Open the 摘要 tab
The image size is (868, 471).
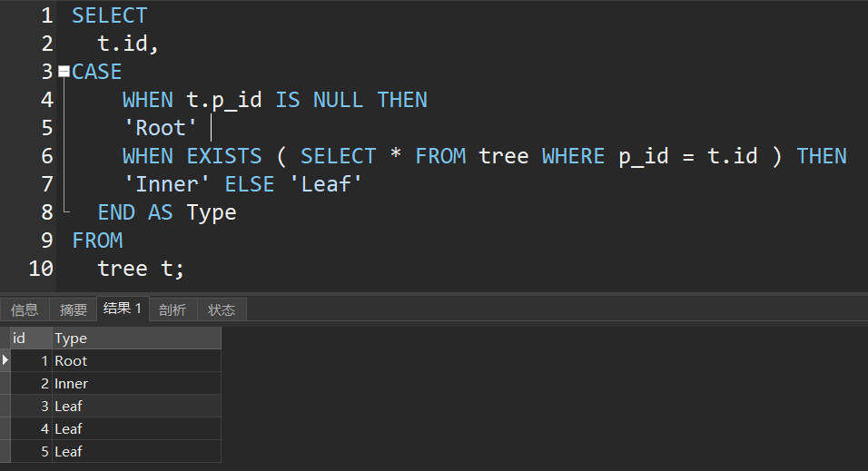point(74,309)
